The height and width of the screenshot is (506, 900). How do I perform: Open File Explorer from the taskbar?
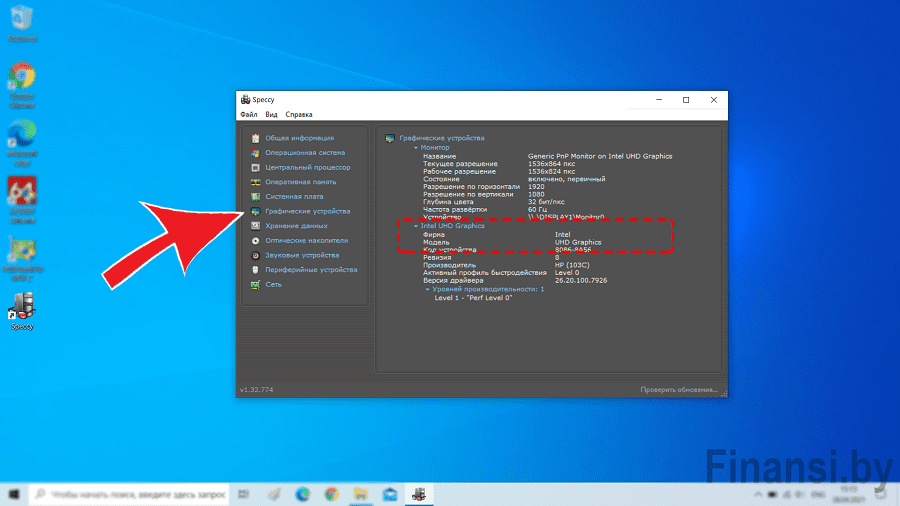[x=360, y=494]
